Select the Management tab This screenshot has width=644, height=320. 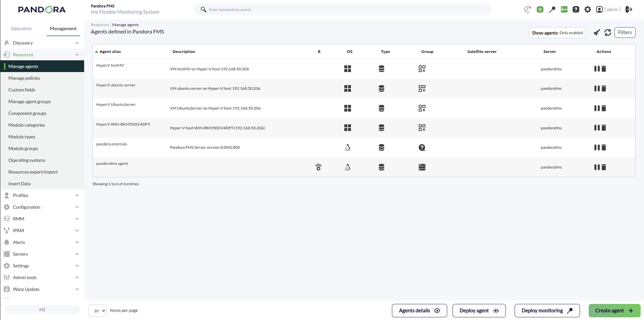(x=63, y=28)
